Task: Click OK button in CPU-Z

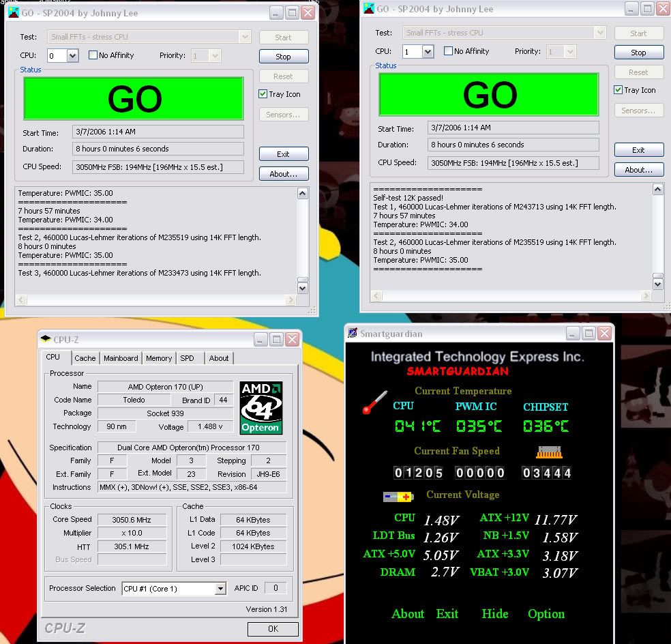Action: [x=273, y=628]
